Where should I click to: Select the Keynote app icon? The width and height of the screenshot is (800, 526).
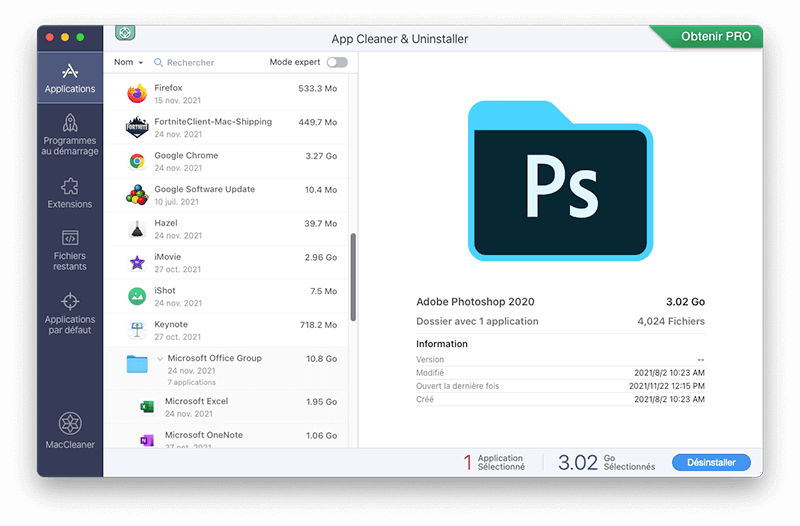point(137,330)
